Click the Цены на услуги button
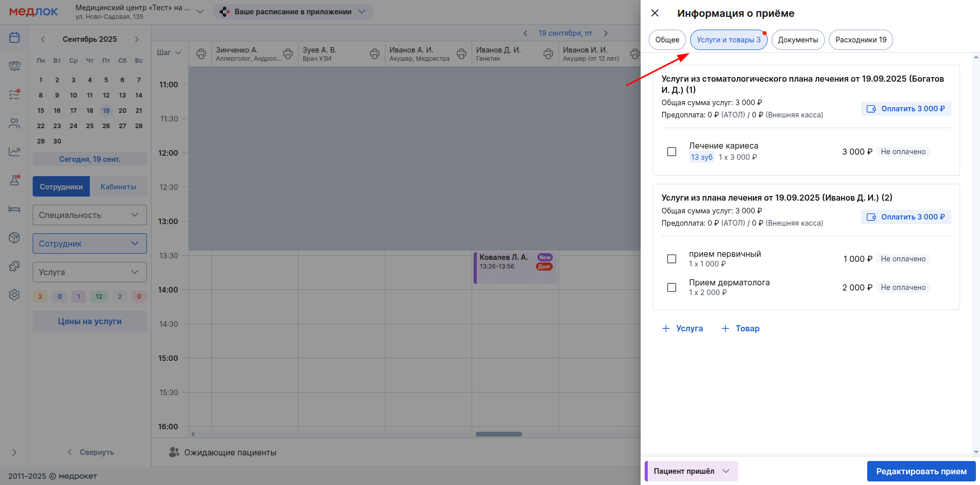The height and width of the screenshot is (485, 980). tap(90, 321)
